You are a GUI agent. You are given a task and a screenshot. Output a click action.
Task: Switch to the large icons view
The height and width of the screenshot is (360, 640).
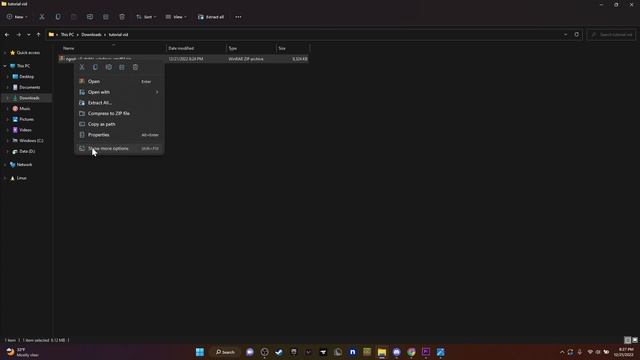tap(635, 340)
